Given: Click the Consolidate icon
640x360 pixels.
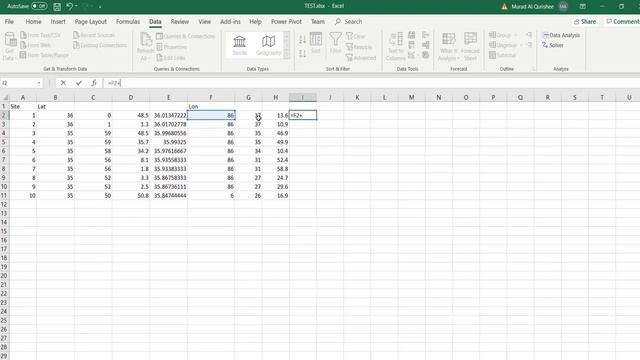Looking at the screenshot, I should 426,35.
